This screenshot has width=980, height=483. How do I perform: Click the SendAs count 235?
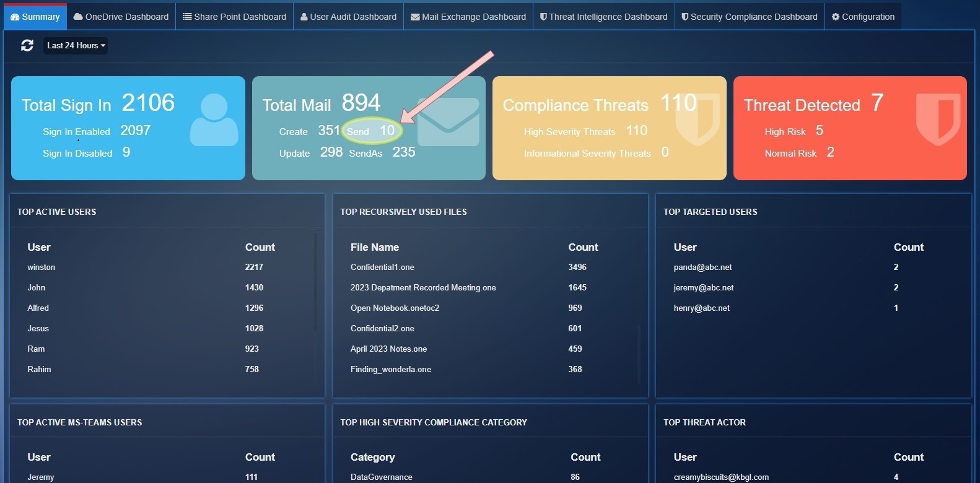[404, 152]
